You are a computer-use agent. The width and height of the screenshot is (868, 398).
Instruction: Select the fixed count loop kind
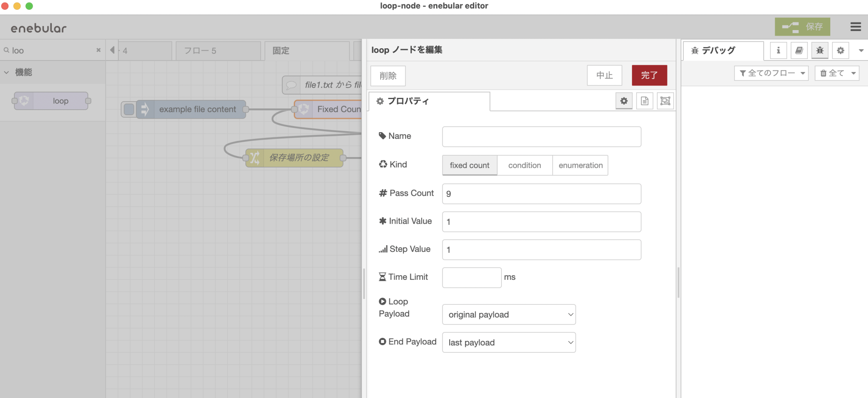[469, 165]
